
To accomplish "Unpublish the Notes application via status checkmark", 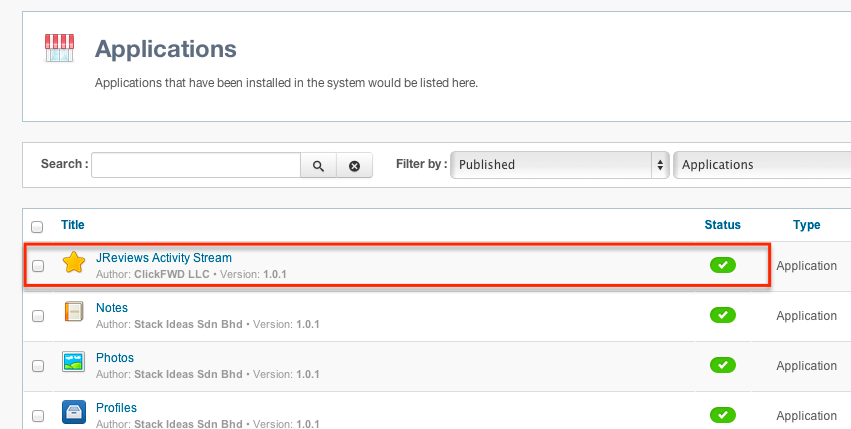I will 722,315.
